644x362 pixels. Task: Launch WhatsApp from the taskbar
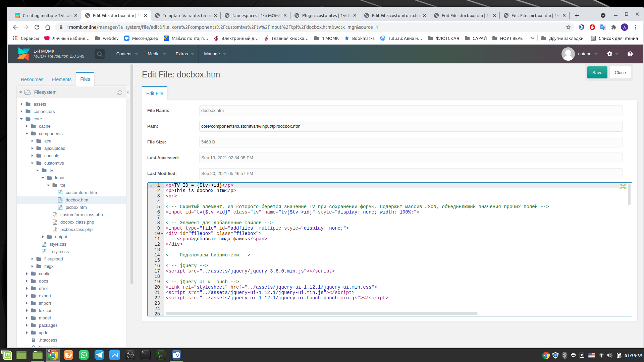pyautogui.click(x=84, y=355)
